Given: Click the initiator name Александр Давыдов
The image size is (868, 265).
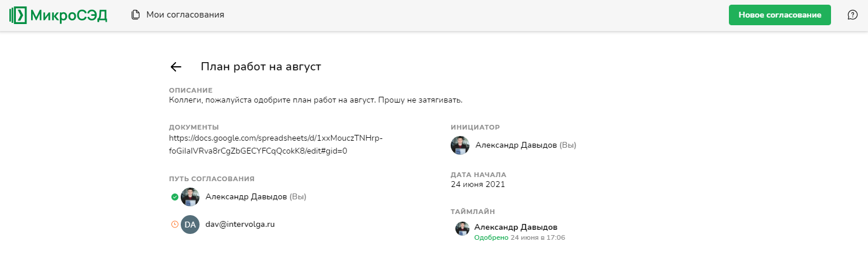Looking at the screenshot, I should 516,145.
